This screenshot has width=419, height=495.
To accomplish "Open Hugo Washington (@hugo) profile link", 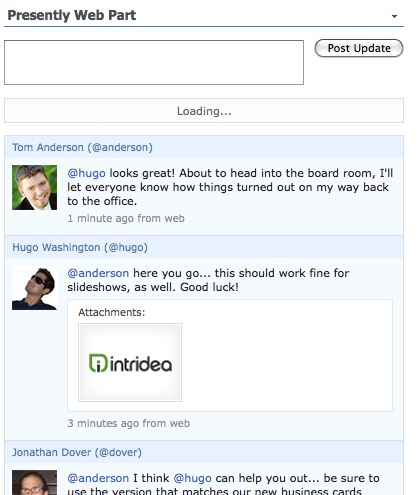I will click(80, 247).
